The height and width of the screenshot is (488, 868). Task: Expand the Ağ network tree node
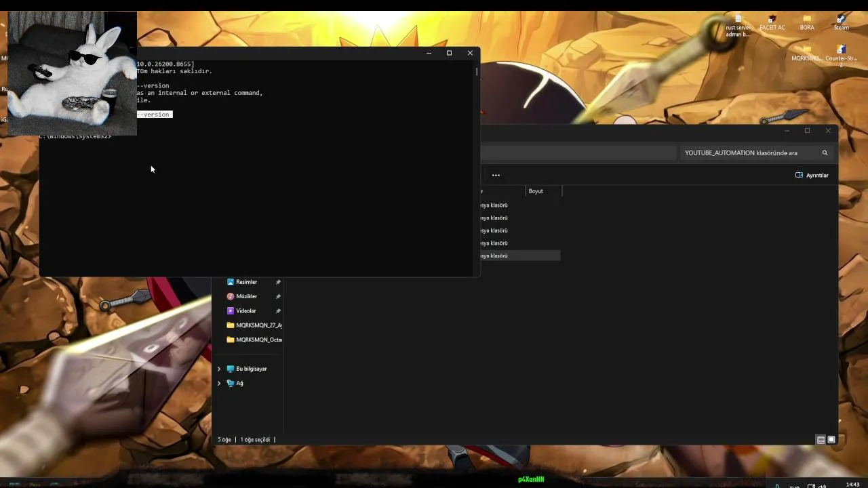point(218,383)
